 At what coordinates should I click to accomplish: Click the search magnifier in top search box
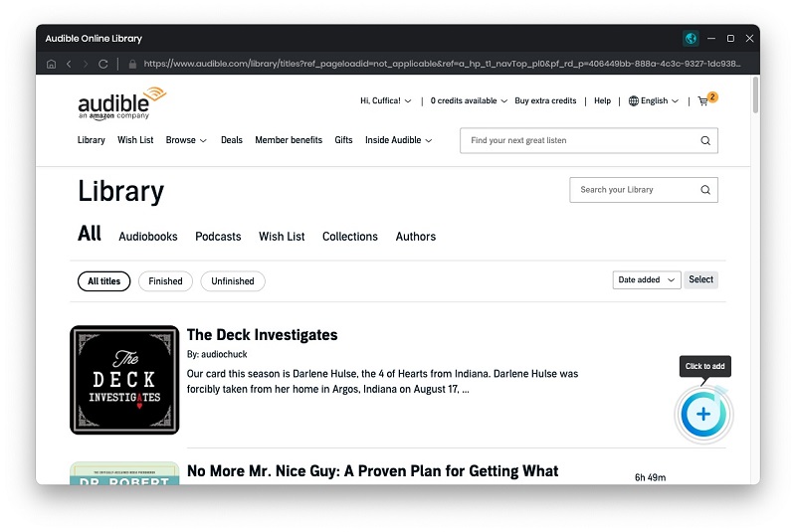(705, 140)
